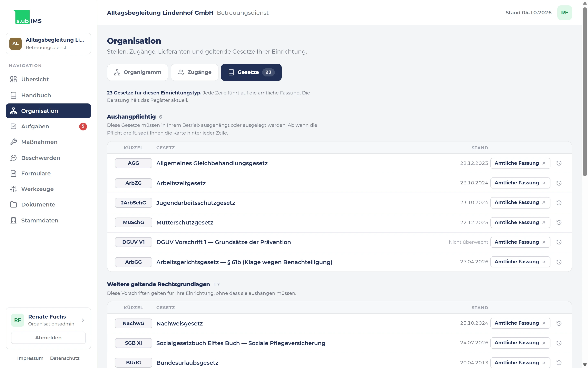Click the AGG abbreviation badge

pos(133,163)
